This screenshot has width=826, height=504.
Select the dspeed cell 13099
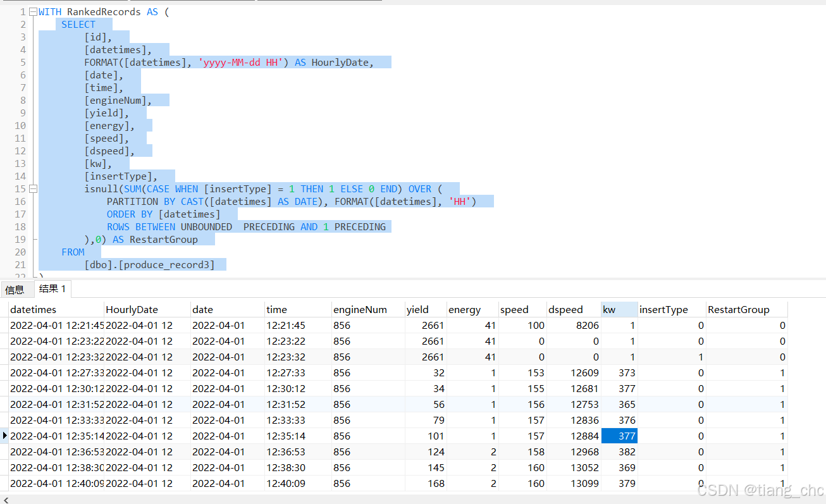[574, 483]
